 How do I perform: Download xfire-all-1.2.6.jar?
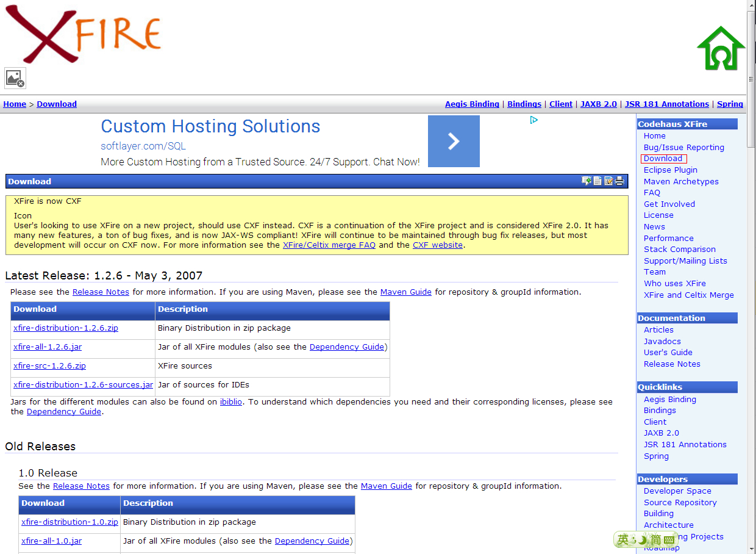(x=48, y=347)
